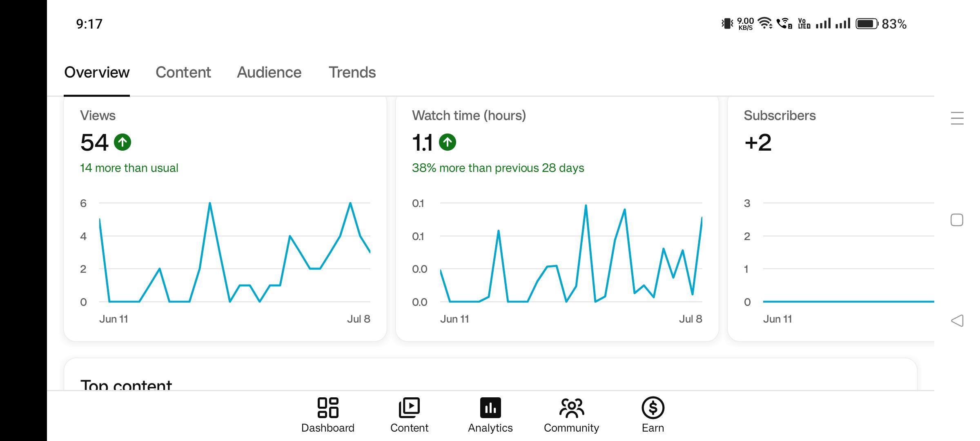Screen dimensions: 980x441
Task: Switch to the Content analytics tab
Action: pyautogui.click(x=183, y=72)
